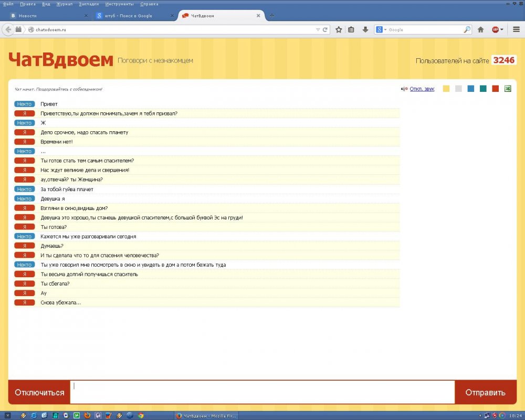525x420 pixels.
Task: Mute chat sound with 'Откл. звук'
Action: pyautogui.click(x=422, y=89)
